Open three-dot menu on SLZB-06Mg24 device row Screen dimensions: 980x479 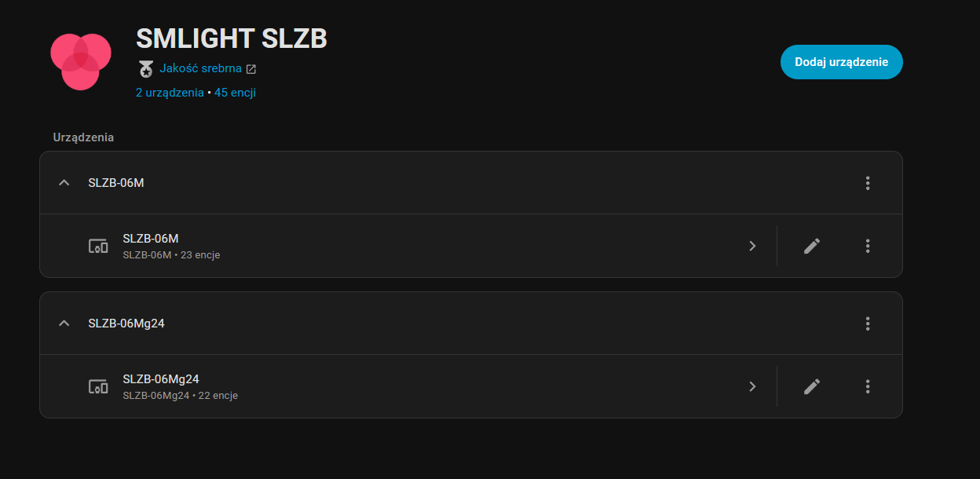(x=868, y=386)
